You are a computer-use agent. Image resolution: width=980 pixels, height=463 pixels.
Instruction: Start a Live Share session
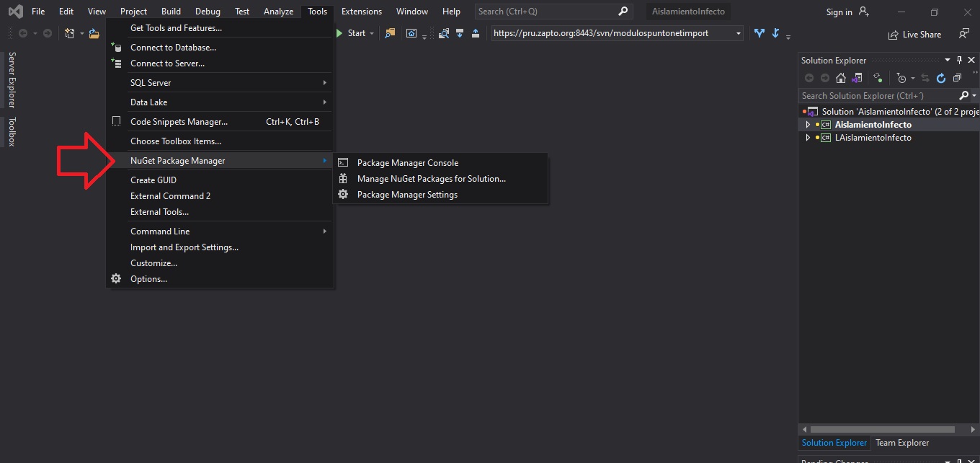click(915, 34)
